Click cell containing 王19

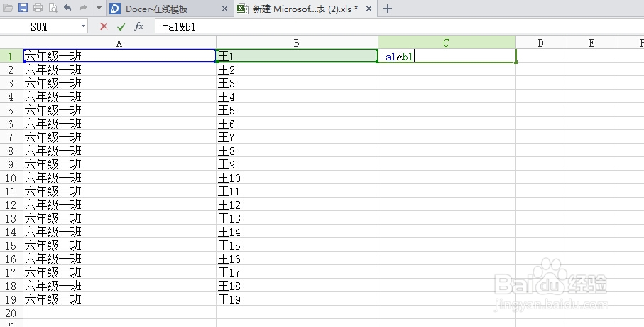coord(297,299)
